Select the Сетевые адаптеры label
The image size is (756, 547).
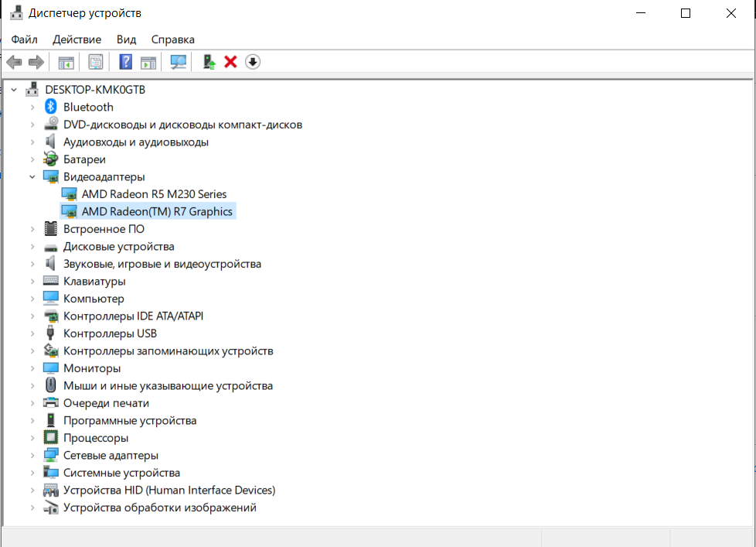point(111,455)
